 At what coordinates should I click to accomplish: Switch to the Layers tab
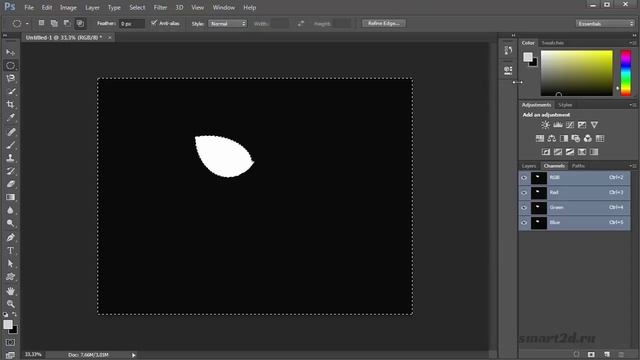click(529, 166)
